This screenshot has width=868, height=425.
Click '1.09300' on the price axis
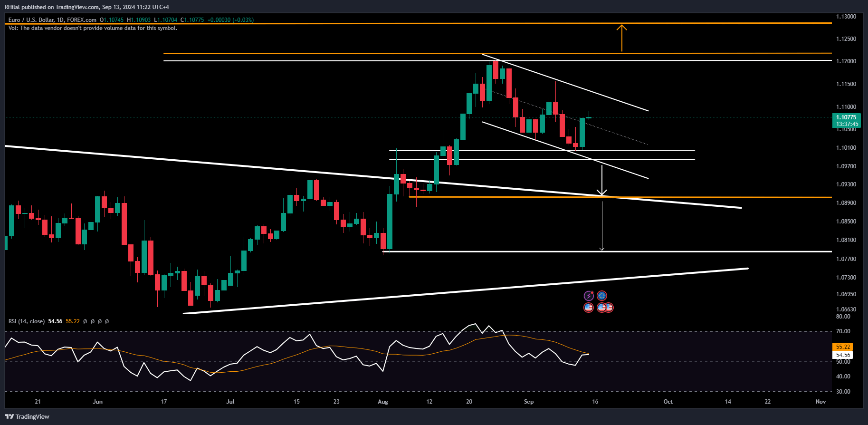(846, 184)
